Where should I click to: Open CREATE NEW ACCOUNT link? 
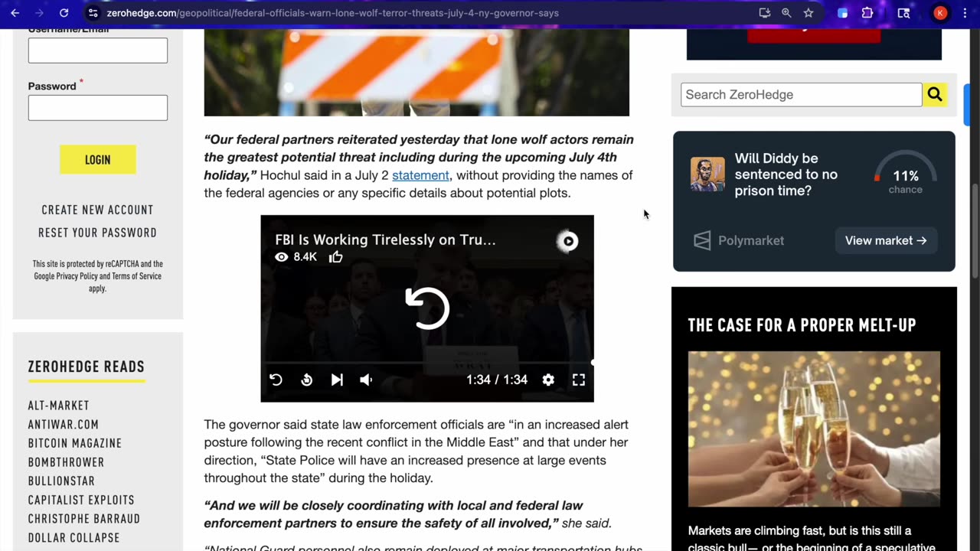[x=97, y=210]
